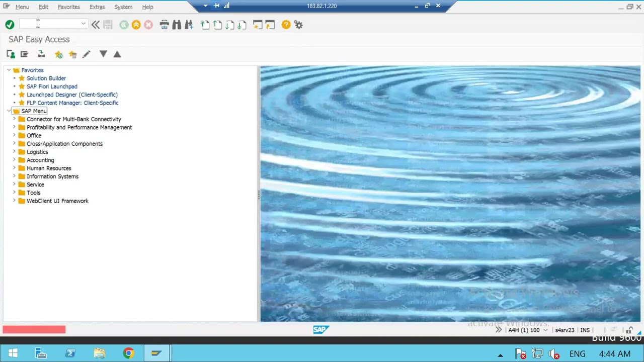Expand the Tools folder arrow
644x362 pixels.
(x=14, y=193)
